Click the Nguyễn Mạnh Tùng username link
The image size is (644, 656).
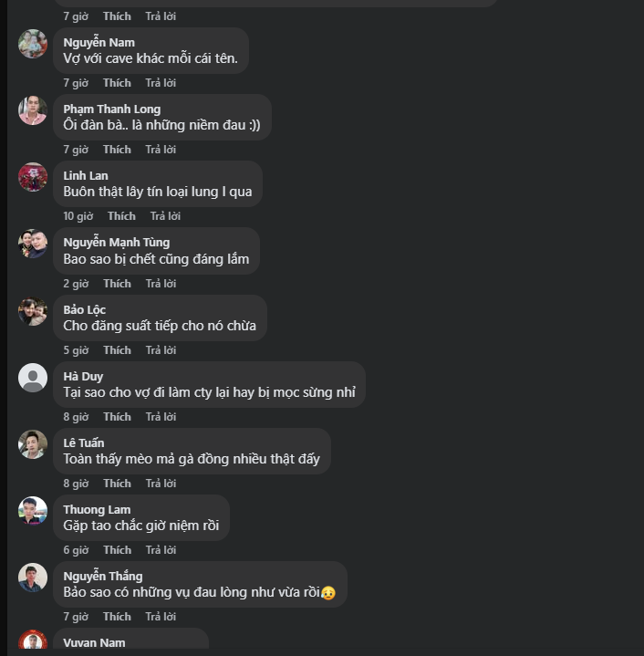[116, 243]
